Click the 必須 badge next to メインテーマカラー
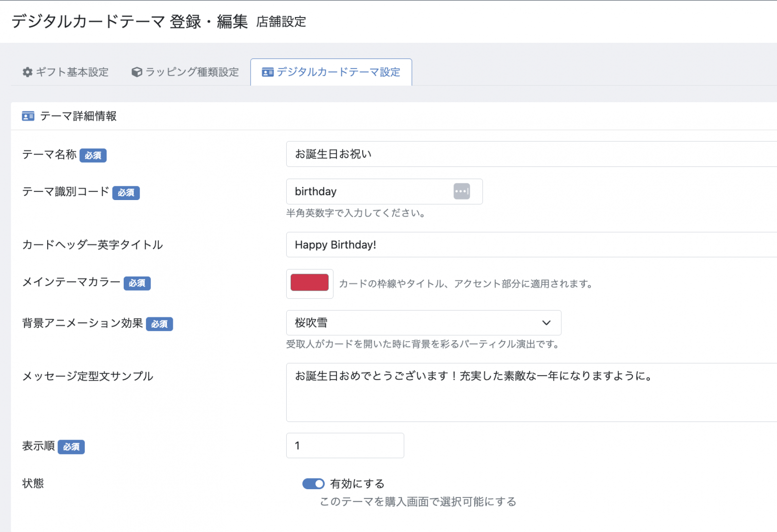This screenshot has height=532, width=777. [137, 283]
